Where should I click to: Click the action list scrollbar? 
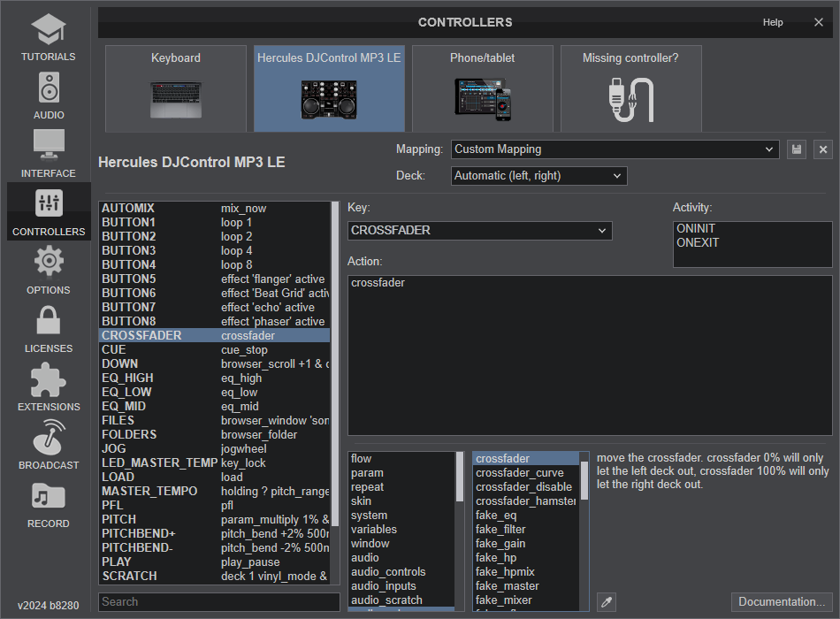click(584, 481)
